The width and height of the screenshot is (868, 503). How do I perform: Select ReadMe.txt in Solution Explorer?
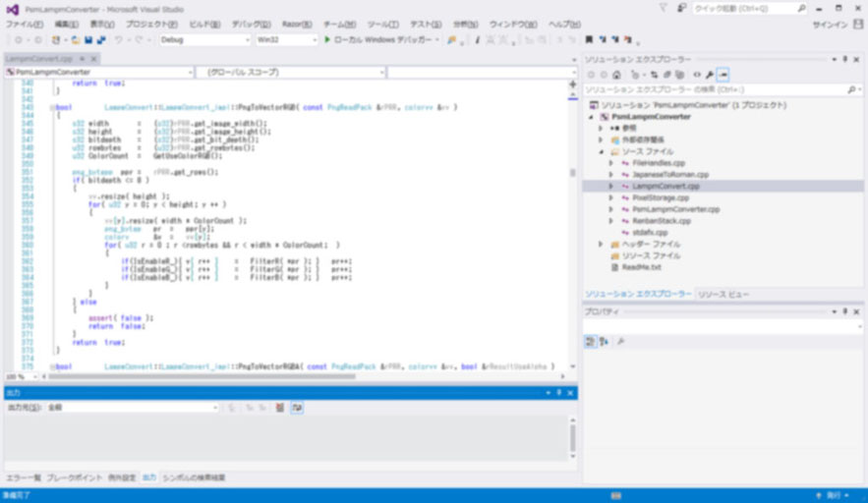click(641, 267)
